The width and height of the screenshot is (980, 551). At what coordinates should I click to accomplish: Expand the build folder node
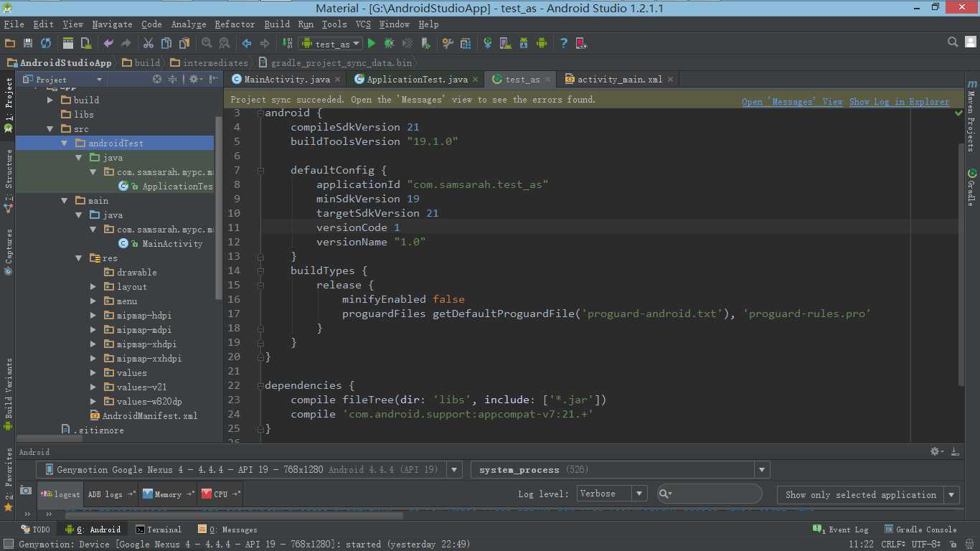50,100
